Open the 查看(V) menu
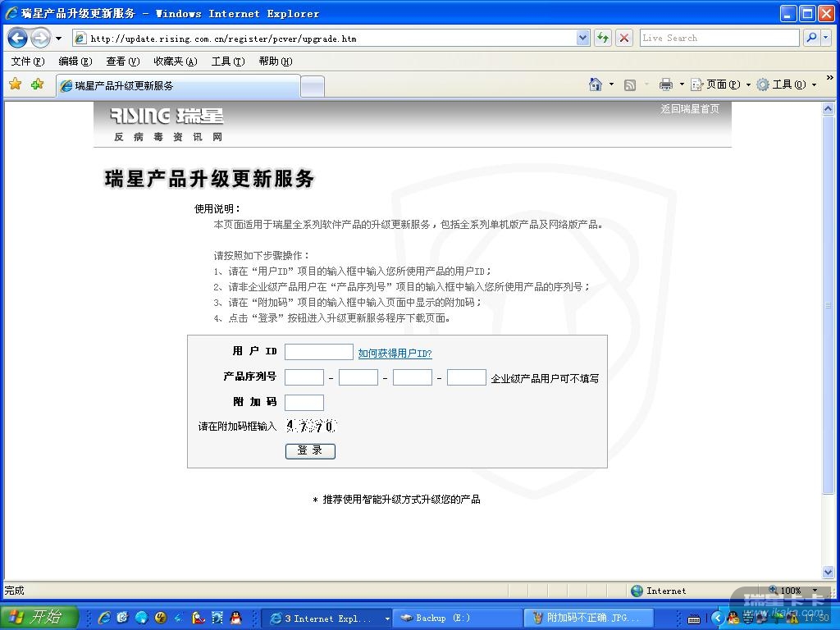 pos(123,61)
